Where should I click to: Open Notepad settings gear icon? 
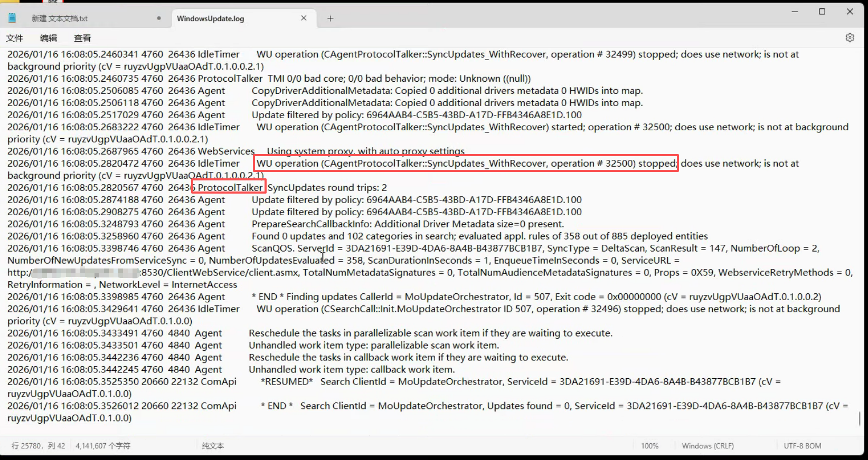[850, 38]
